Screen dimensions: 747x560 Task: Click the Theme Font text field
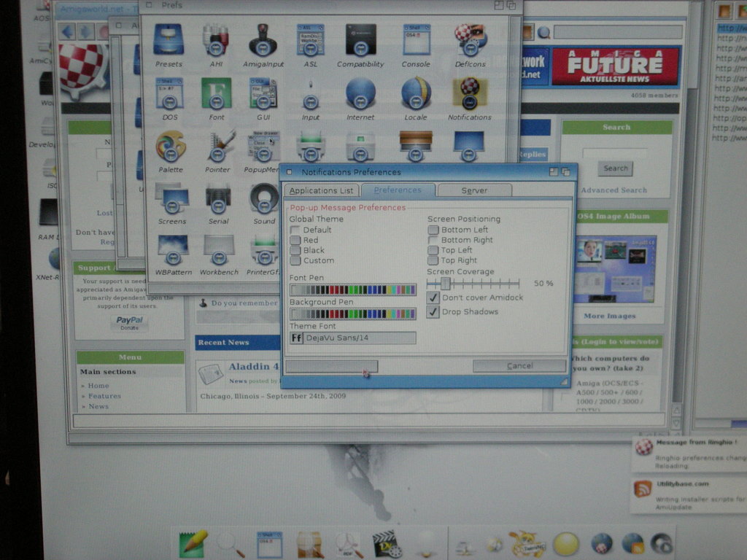[360, 338]
